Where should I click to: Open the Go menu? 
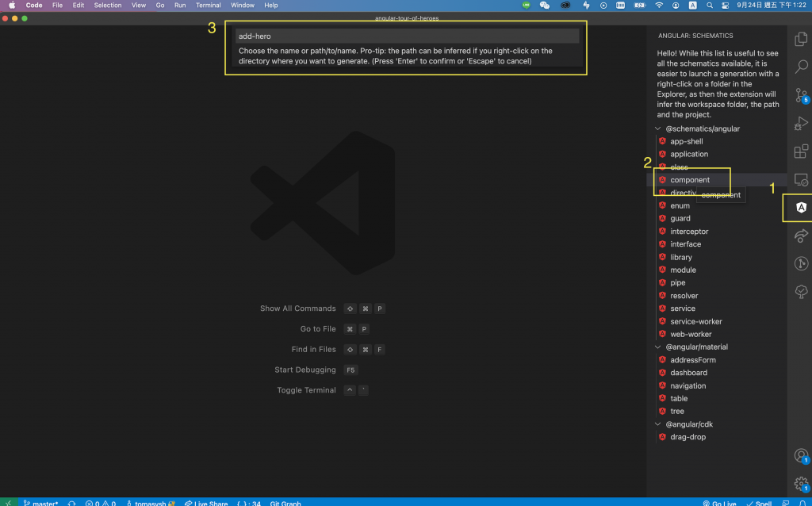[160, 6]
